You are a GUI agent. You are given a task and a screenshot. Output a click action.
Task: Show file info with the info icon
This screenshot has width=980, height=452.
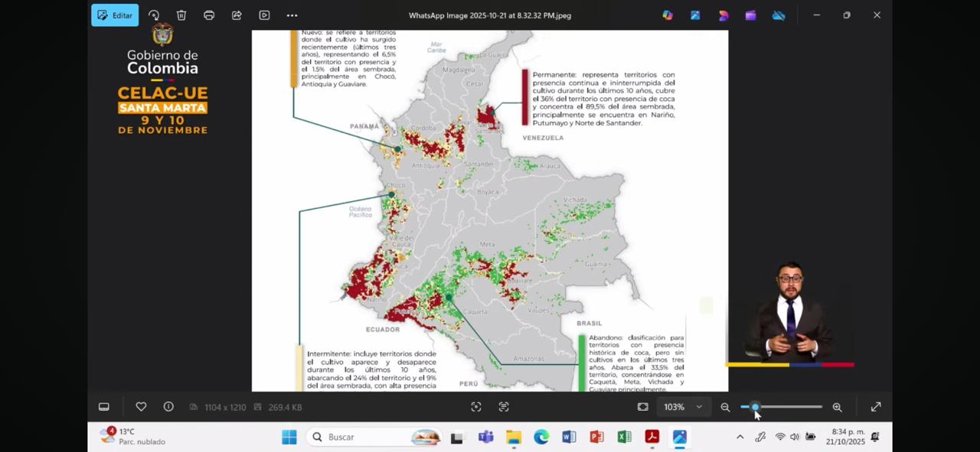pyautogui.click(x=168, y=407)
